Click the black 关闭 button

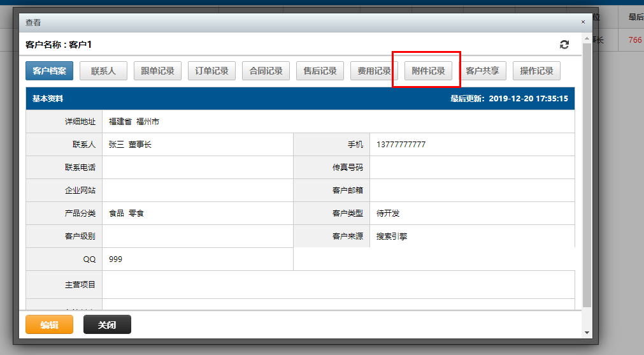tap(107, 324)
